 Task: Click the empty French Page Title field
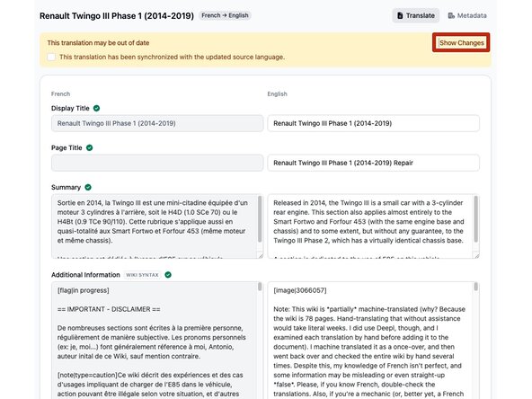(157, 163)
